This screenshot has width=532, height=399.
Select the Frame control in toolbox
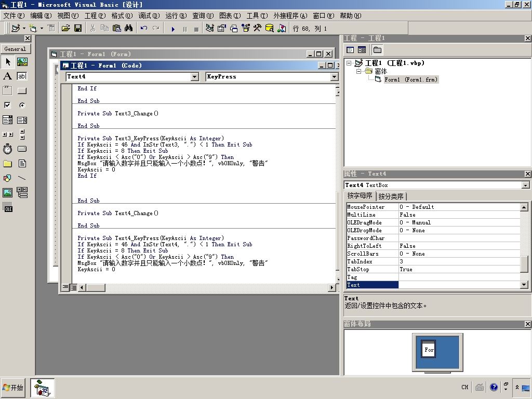pyautogui.click(x=7, y=90)
